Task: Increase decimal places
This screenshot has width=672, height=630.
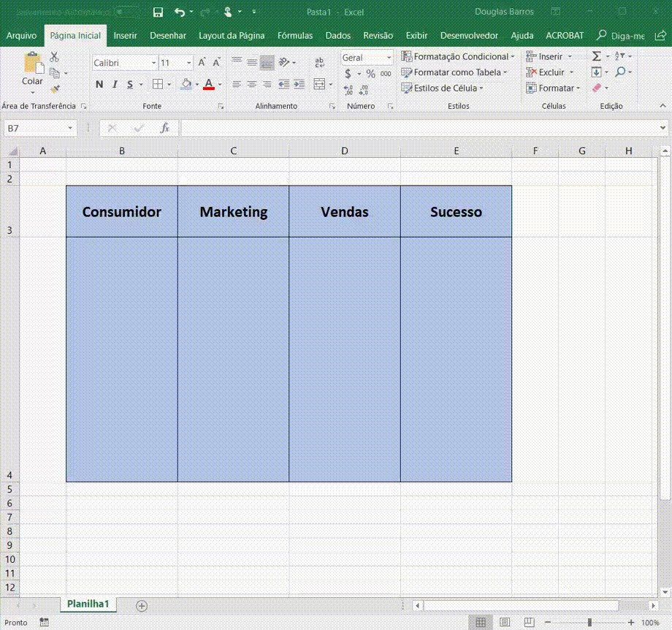Action: pyautogui.click(x=348, y=90)
